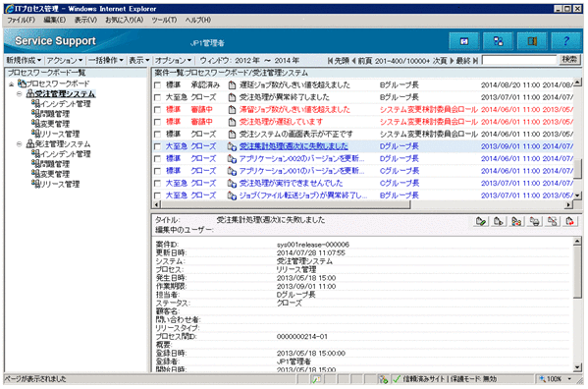Check the box for 遅延ジョブ数がしきい値を超えました row

tap(157, 85)
